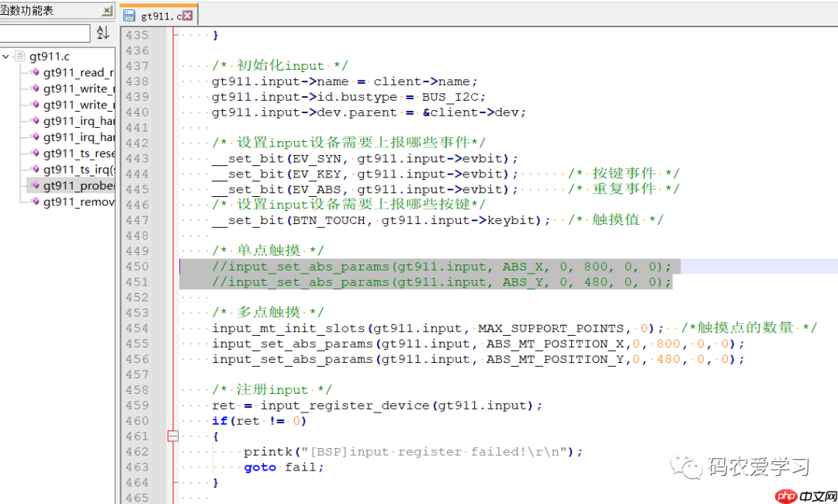Image resolution: width=838 pixels, height=504 pixels.
Task: Click the 初始化input comment on line 437
Action: pyautogui.click(x=280, y=66)
